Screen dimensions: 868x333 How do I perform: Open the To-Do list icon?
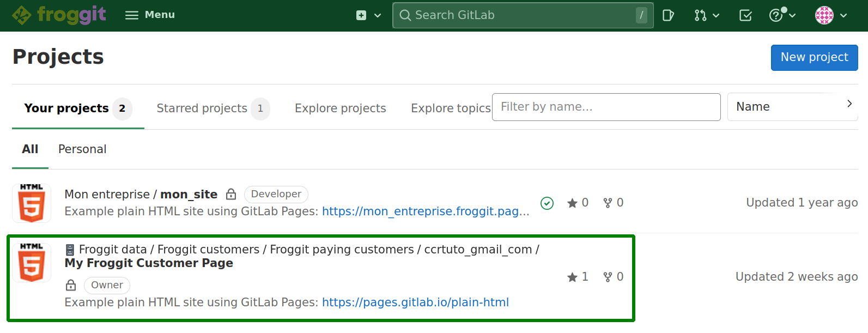pyautogui.click(x=745, y=15)
